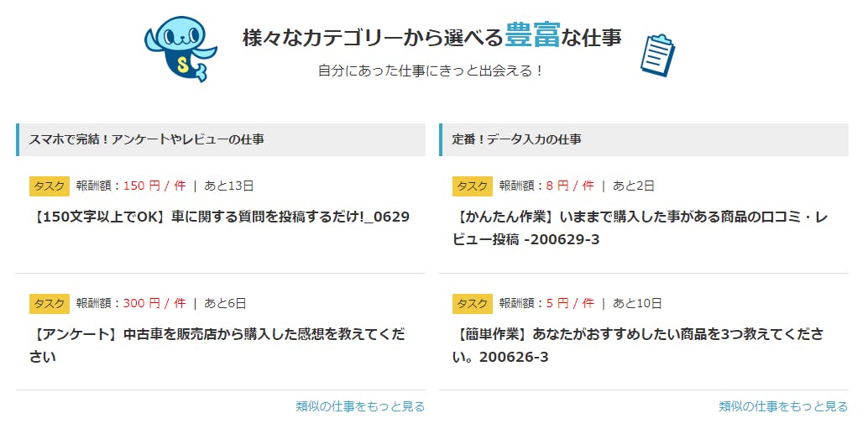Click the clipboard document icon

(x=657, y=55)
